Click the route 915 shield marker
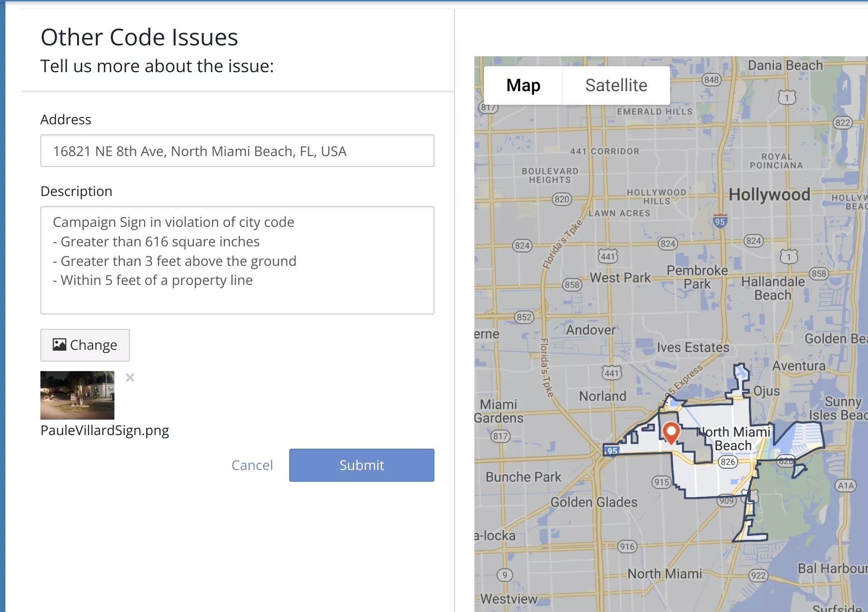 [661, 482]
